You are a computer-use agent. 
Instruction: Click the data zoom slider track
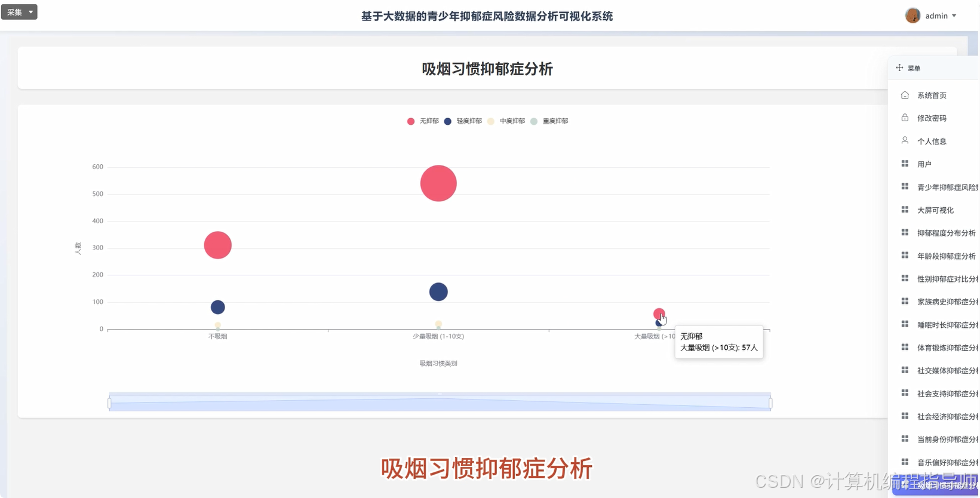point(440,402)
